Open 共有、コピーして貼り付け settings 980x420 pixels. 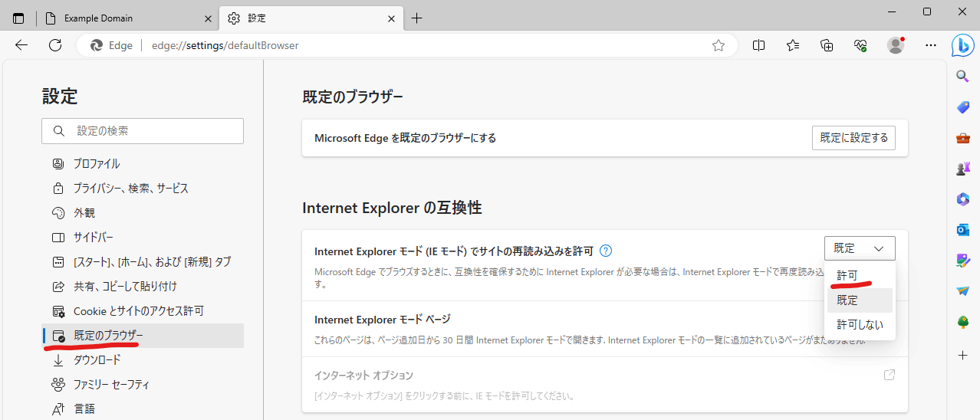[143, 286]
